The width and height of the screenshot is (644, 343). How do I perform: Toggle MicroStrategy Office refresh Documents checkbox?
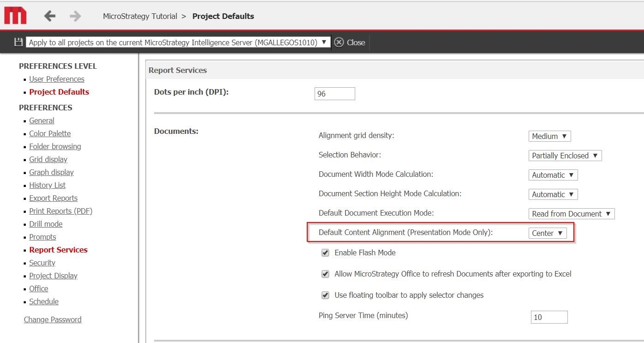[x=325, y=274]
